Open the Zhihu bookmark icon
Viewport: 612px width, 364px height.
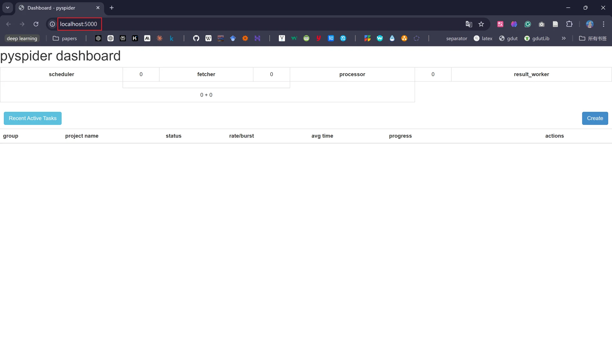pos(331,38)
